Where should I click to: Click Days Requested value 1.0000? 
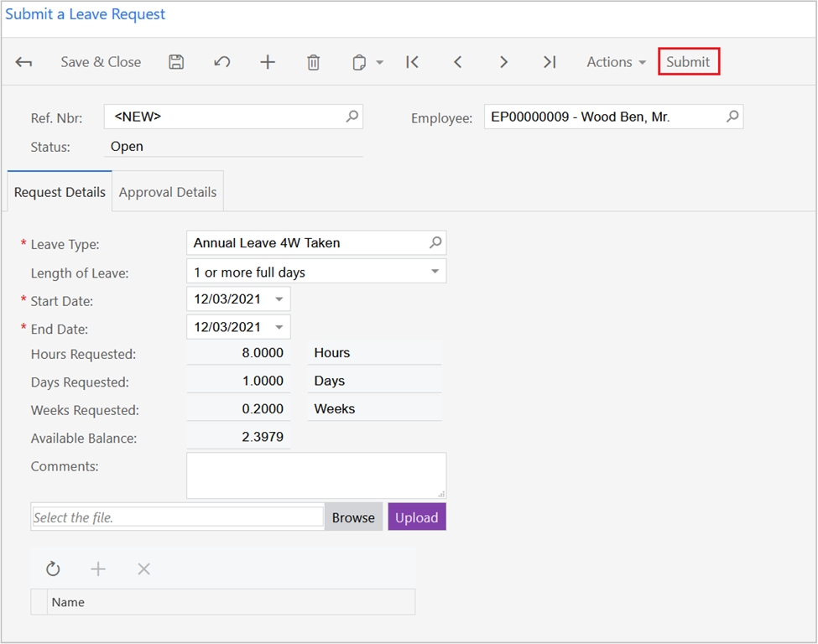[x=263, y=382]
